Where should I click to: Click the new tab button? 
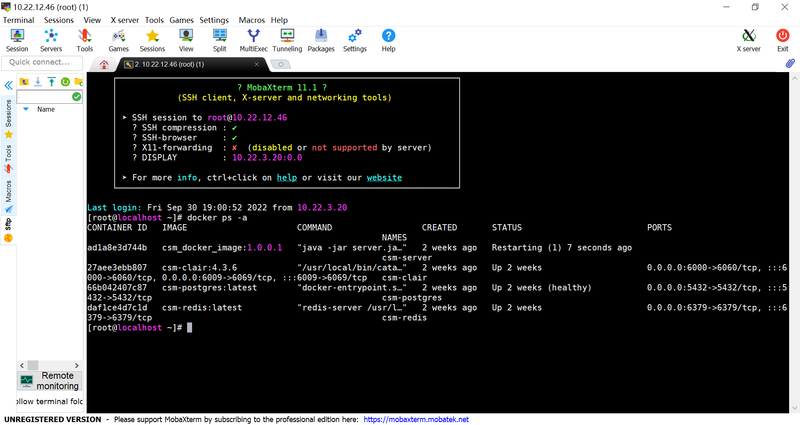[281, 64]
